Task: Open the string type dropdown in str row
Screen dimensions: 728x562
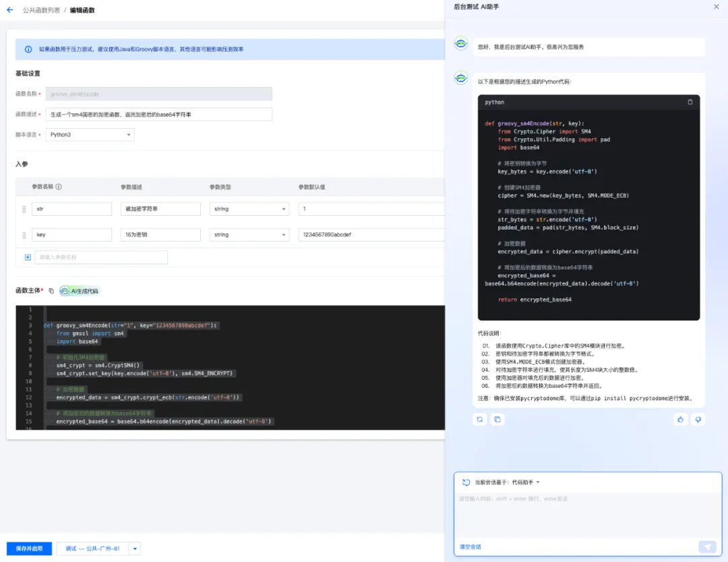Action: pos(249,209)
